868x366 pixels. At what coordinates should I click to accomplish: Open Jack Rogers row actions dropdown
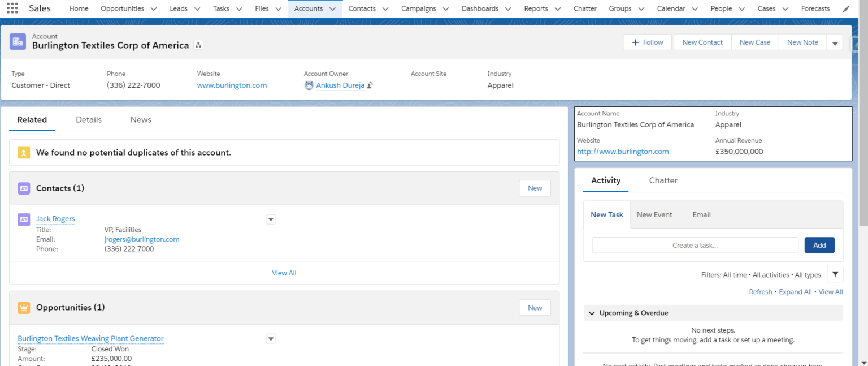pos(271,219)
